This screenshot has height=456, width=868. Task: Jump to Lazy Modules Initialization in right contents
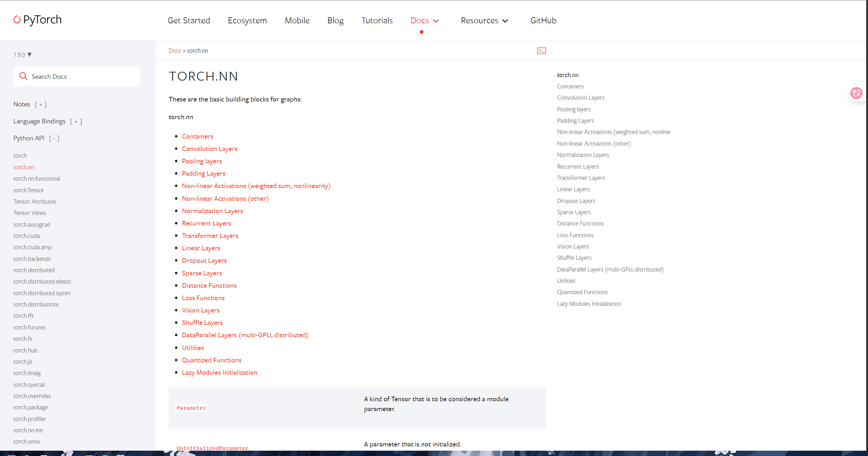tap(589, 304)
